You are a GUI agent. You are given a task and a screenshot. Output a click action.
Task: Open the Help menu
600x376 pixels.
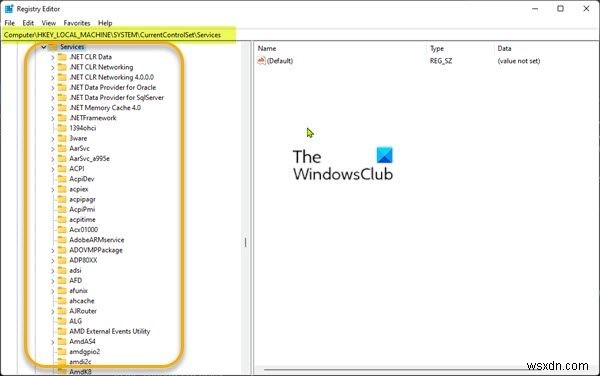pyautogui.click(x=105, y=23)
